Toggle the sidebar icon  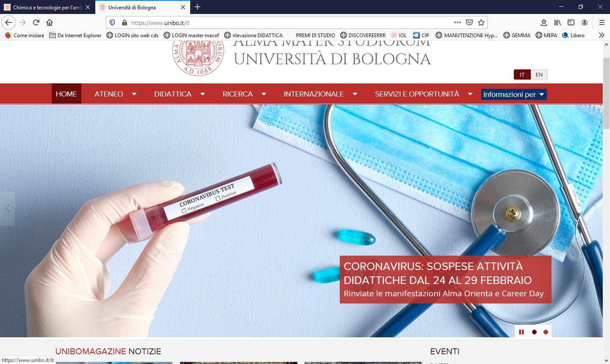click(571, 22)
